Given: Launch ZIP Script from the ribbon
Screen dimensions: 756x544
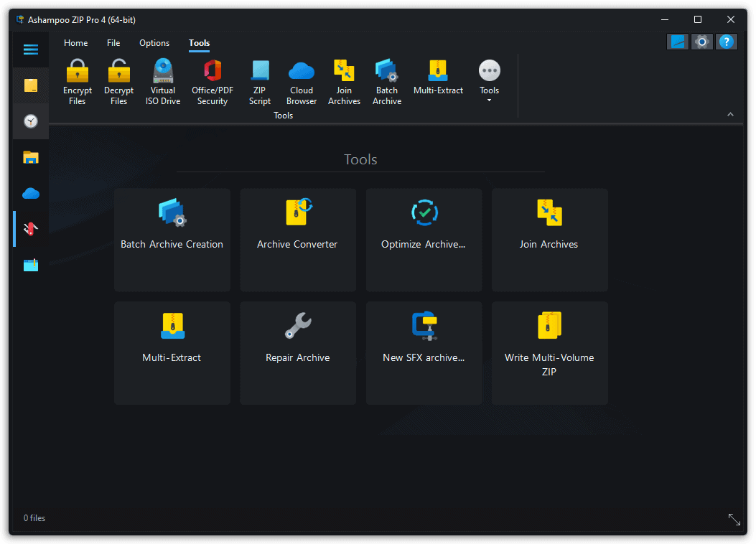Looking at the screenshot, I should 260,82.
